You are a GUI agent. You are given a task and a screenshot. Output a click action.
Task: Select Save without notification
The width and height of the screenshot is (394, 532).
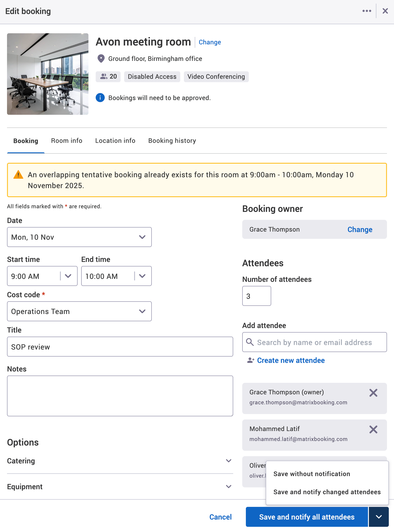311,474
